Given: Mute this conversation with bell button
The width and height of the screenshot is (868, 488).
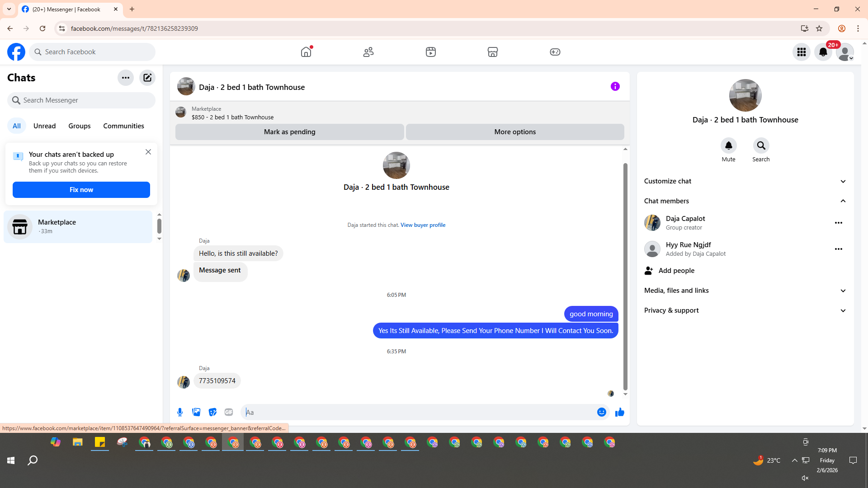Looking at the screenshot, I should point(728,146).
